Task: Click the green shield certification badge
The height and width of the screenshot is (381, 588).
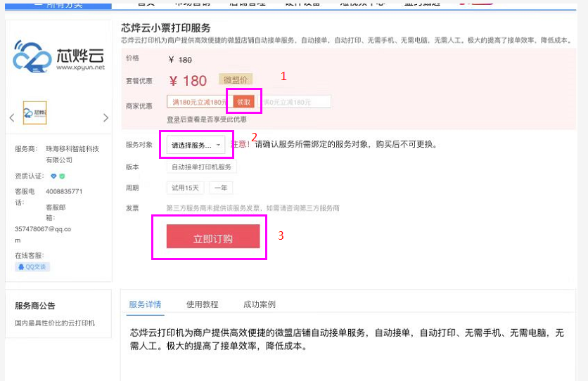Action: (62, 176)
